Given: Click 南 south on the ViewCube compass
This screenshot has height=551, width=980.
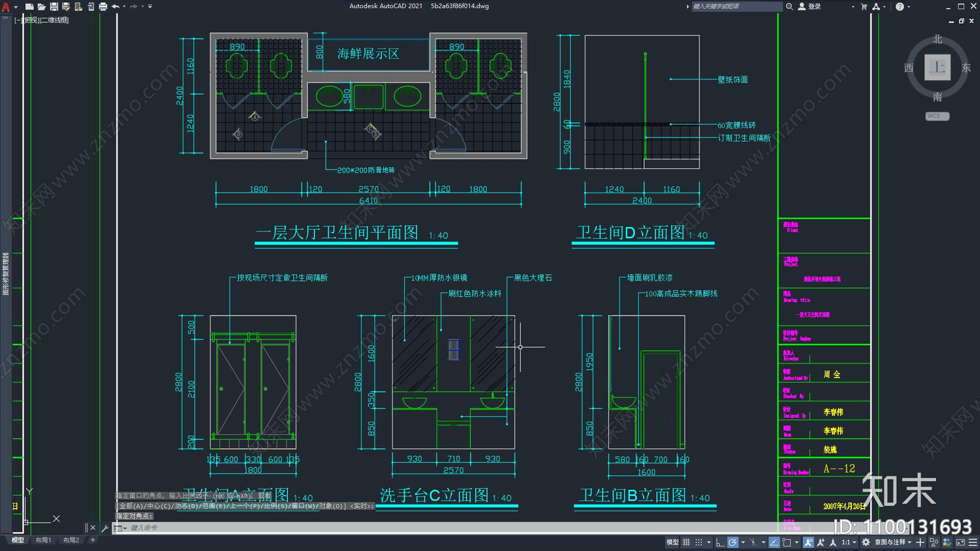Looking at the screenshot, I should 937,97.
